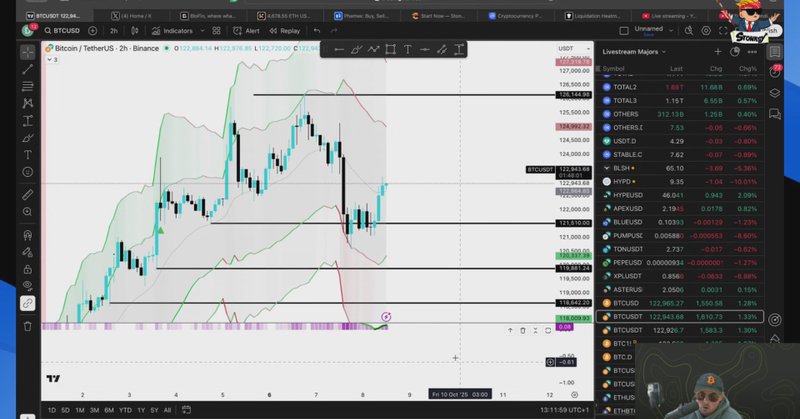Add symbol to compare plus icon
Image resolution: width=800 pixels, height=419 pixels.
92,31
